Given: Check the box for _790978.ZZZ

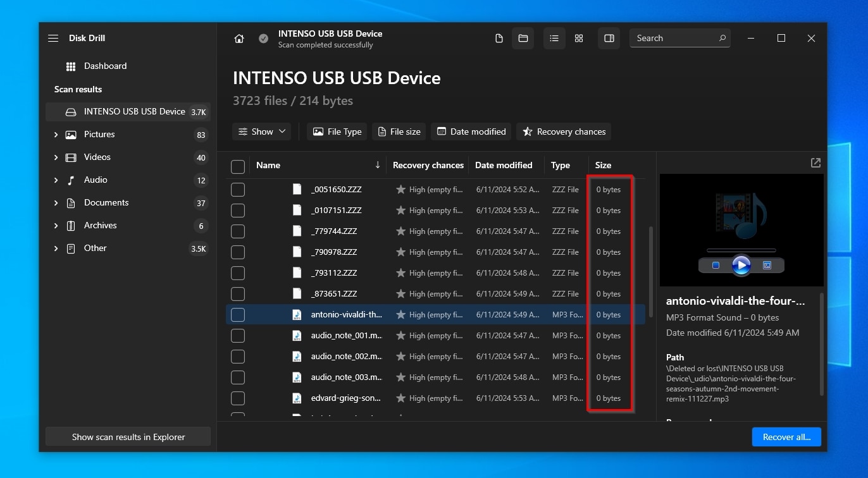Looking at the screenshot, I should click(238, 252).
